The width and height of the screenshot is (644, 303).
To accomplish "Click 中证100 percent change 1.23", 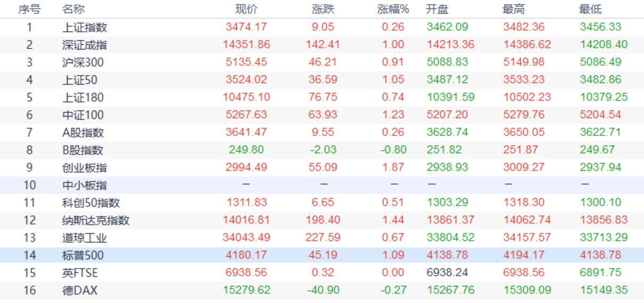I will tap(393, 114).
